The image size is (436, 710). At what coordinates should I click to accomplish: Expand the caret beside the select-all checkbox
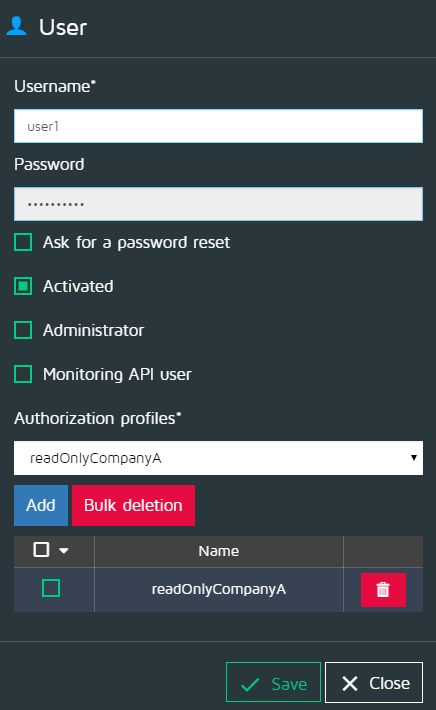pos(64,551)
